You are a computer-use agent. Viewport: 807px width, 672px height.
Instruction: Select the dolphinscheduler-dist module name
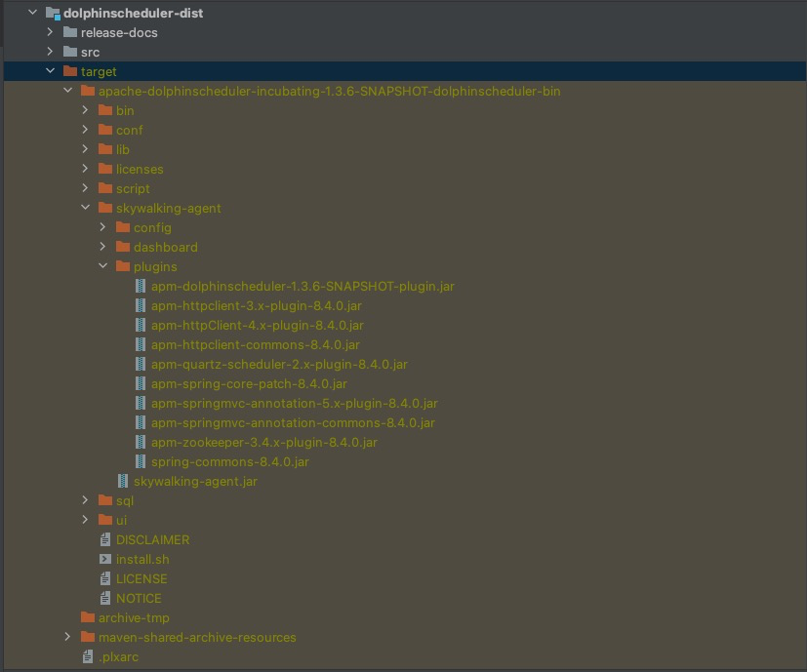click(x=133, y=13)
